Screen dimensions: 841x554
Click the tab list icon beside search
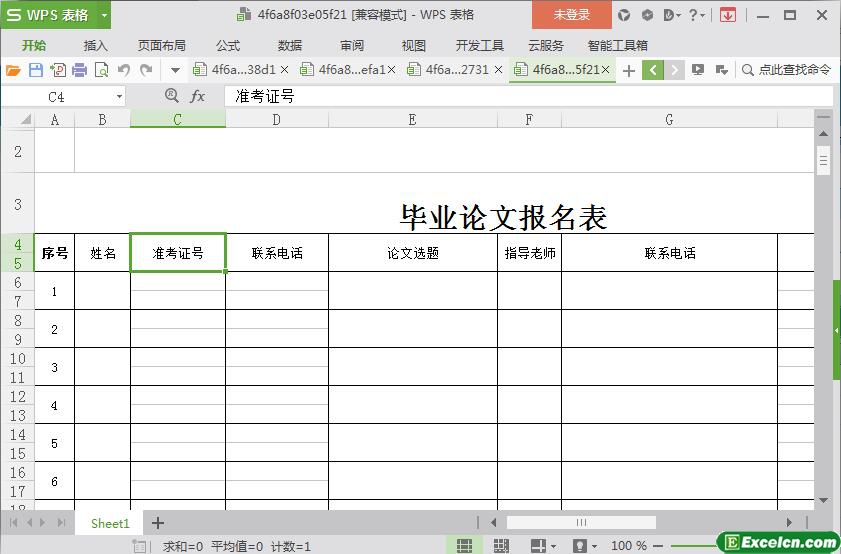721,70
